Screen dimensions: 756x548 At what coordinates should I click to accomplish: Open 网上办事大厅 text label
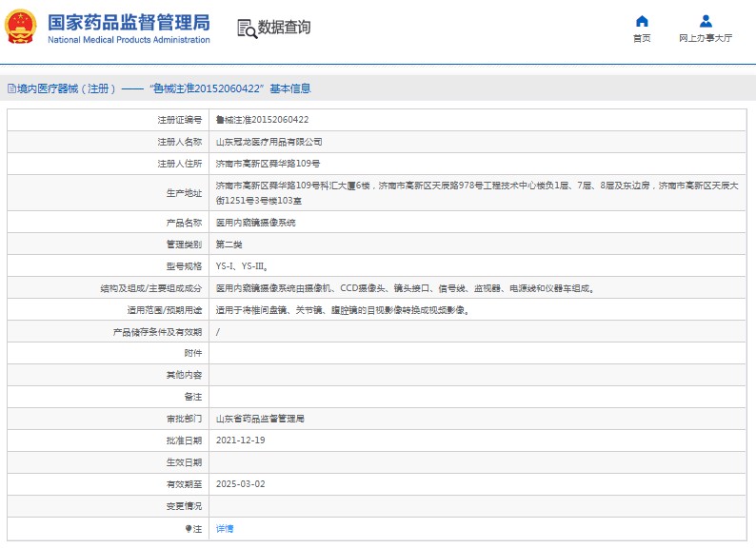(x=706, y=39)
